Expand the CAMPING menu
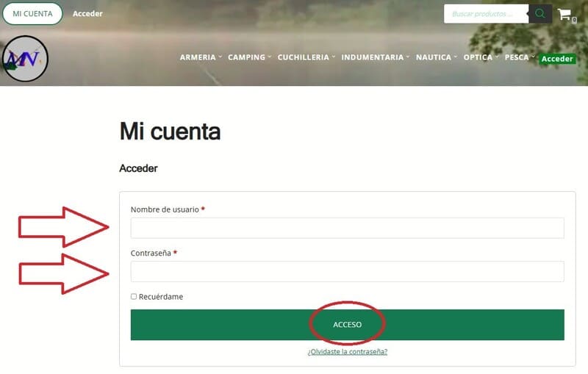This screenshot has height=374, width=588. (x=249, y=57)
